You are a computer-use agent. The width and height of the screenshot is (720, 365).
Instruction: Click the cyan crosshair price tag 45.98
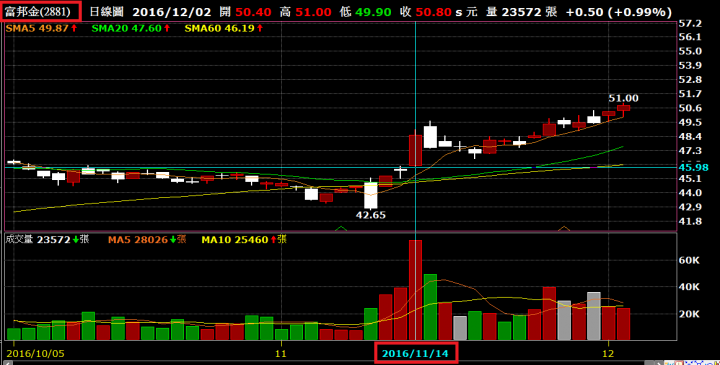coord(693,168)
